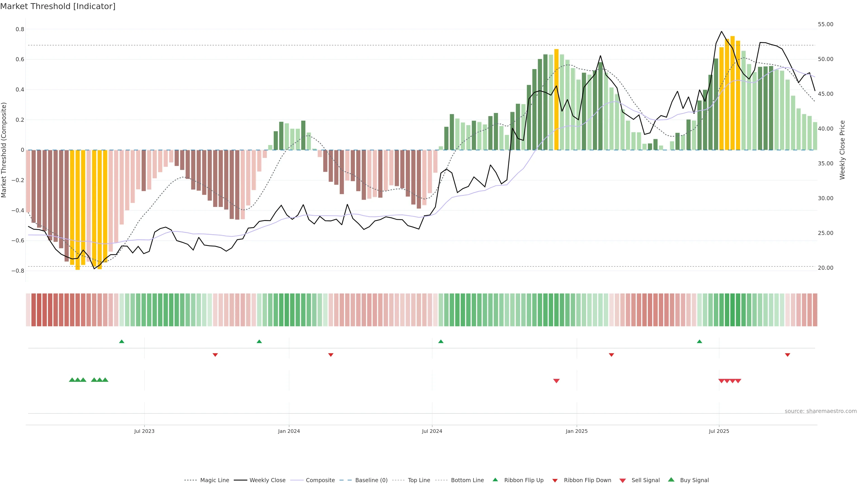
Task: Hide the Baseline (0) legend series
Action: [x=371, y=480]
